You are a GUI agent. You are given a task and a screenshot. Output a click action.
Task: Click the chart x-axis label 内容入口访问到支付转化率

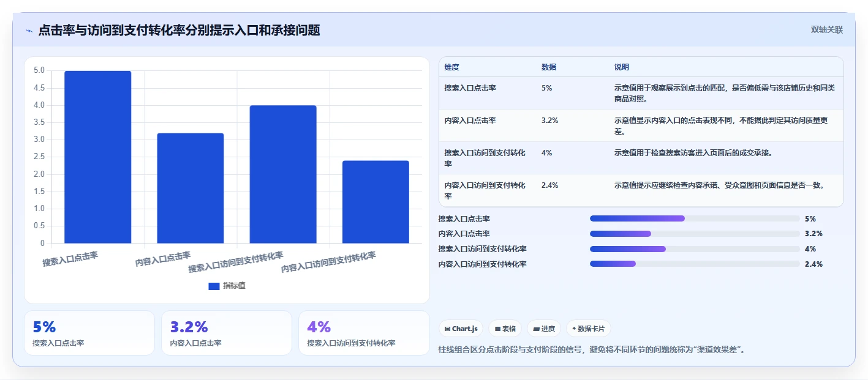(x=328, y=262)
